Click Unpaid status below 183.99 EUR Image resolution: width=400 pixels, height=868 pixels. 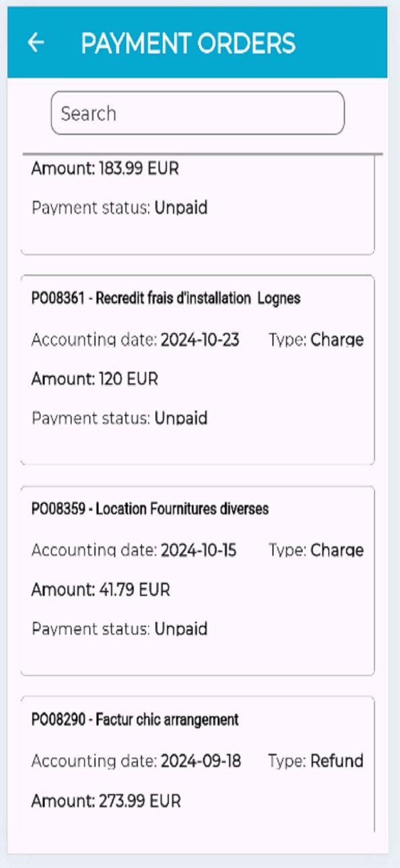click(181, 208)
